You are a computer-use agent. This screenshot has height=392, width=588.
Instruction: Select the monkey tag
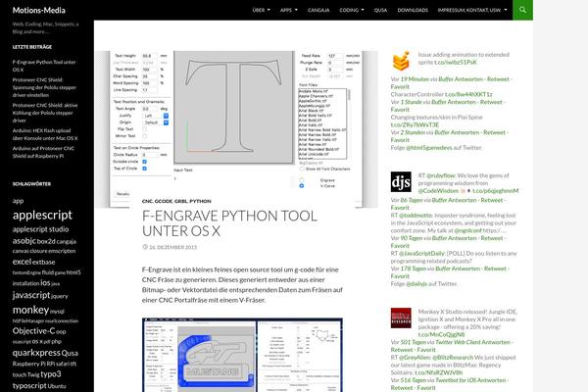point(30,310)
